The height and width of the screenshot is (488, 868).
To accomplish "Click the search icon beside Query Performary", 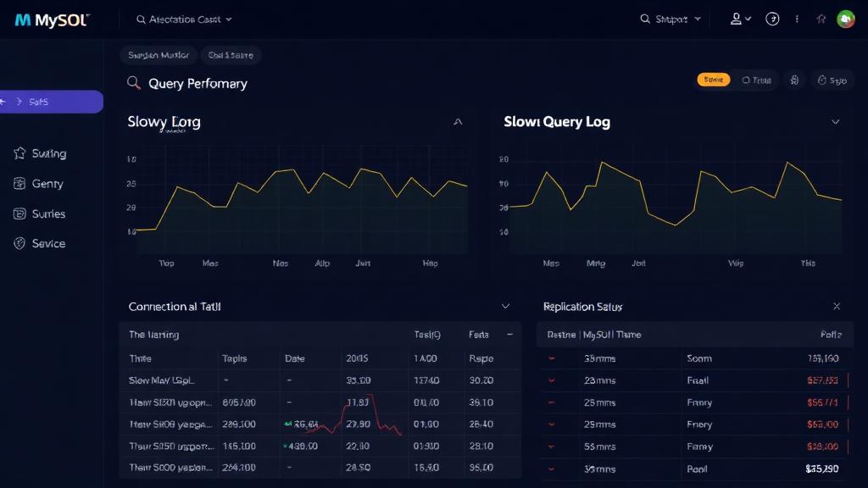I will click(x=133, y=83).
